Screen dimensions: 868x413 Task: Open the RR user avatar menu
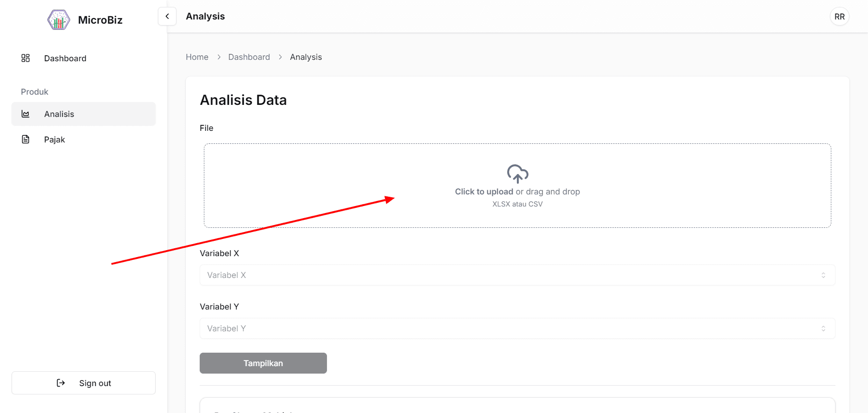840,17
